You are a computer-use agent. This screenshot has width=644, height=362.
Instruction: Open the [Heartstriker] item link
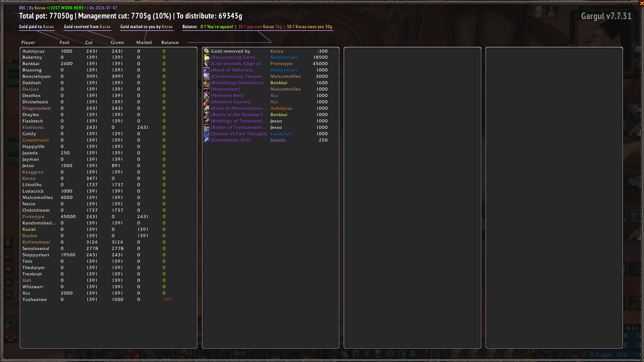pos(226,89)
